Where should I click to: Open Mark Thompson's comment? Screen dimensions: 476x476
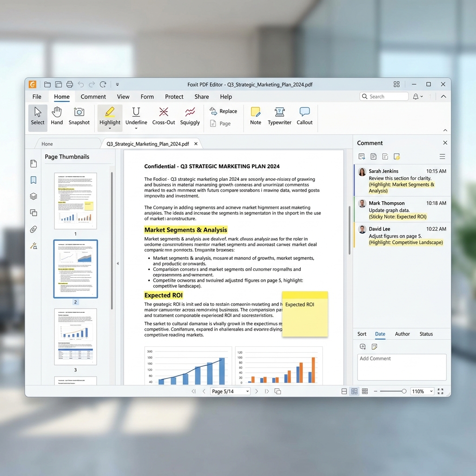click(x=402, y=210)
